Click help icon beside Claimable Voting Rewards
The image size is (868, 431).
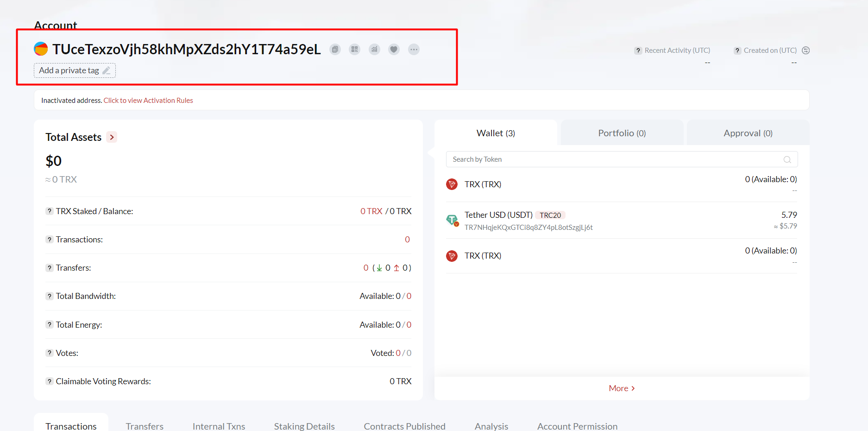click(50, 381)
